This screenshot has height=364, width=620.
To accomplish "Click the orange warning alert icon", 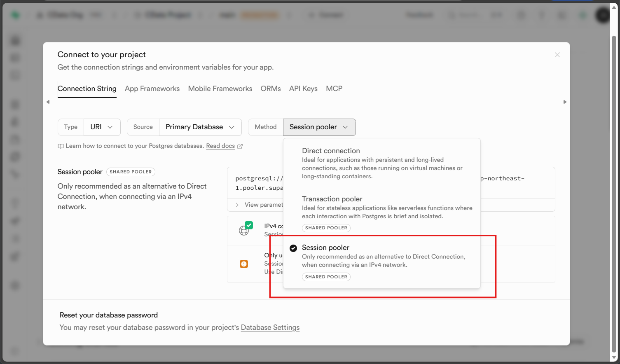I will coord(244,264).
